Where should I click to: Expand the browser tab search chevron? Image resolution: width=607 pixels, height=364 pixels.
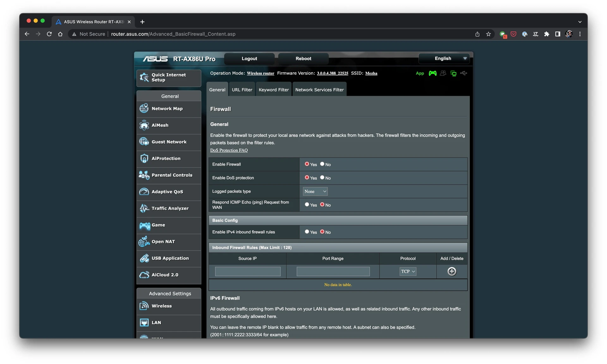tap(580, 22)
